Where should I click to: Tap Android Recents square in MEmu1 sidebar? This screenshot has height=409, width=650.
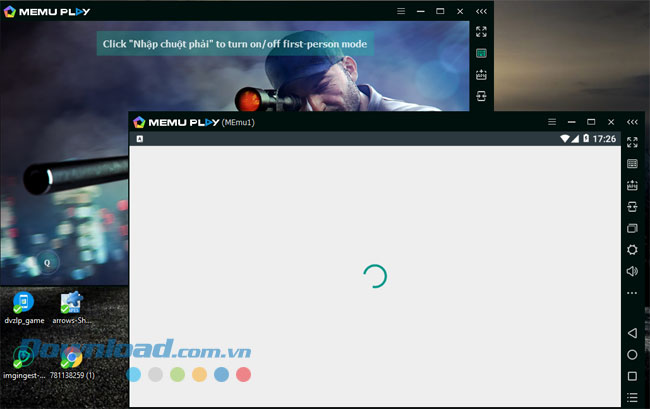click(x=632, y=376)
